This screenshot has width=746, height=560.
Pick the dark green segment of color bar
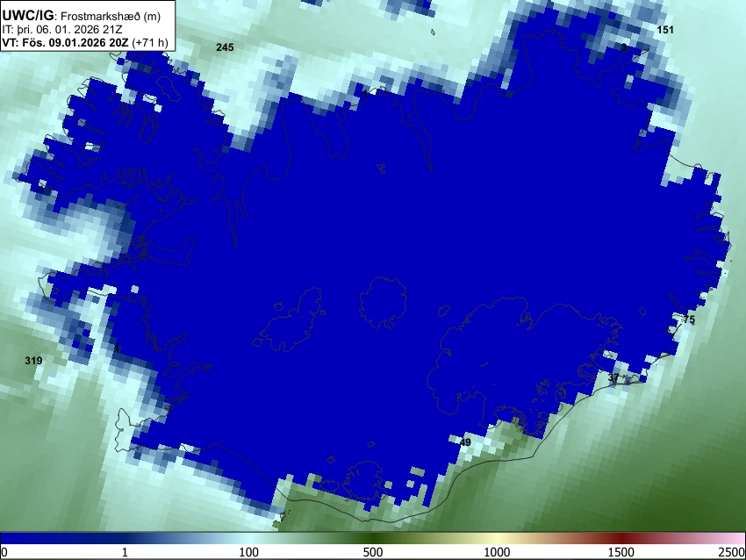372,539
